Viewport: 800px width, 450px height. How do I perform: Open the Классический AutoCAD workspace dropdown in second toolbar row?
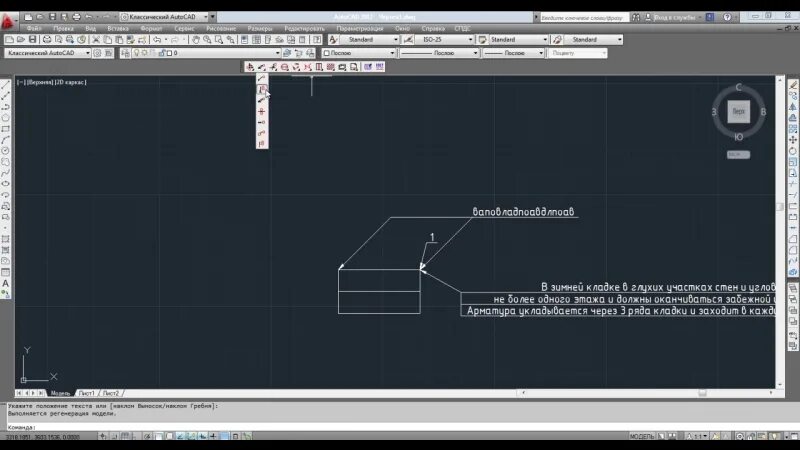(x=47, y=53)
